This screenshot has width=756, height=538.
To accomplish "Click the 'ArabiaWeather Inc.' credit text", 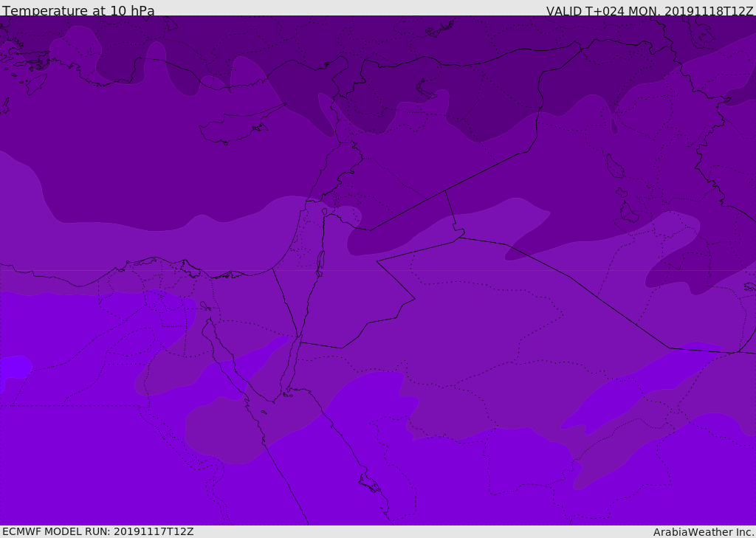I will point(704,532).
